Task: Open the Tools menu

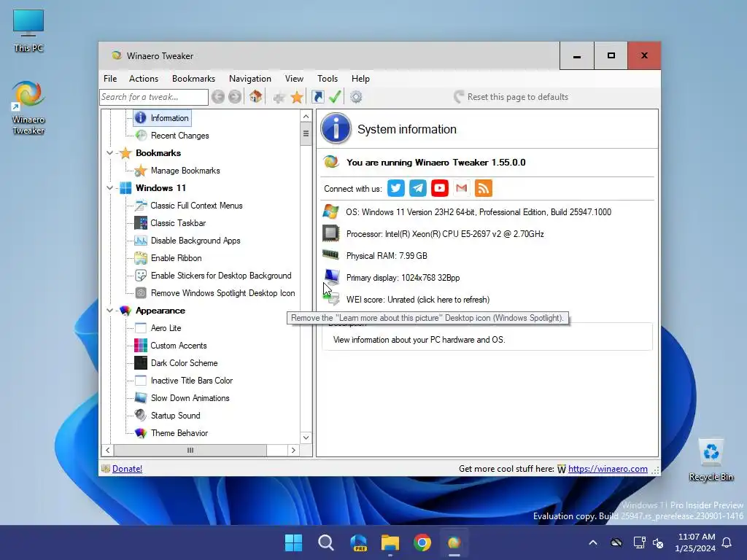Action: 328,79
